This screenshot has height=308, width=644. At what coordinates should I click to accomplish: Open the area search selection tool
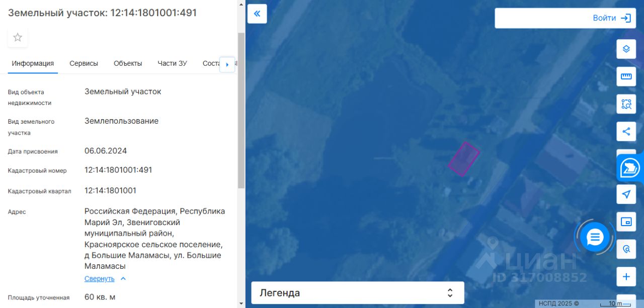pos(626,104)
